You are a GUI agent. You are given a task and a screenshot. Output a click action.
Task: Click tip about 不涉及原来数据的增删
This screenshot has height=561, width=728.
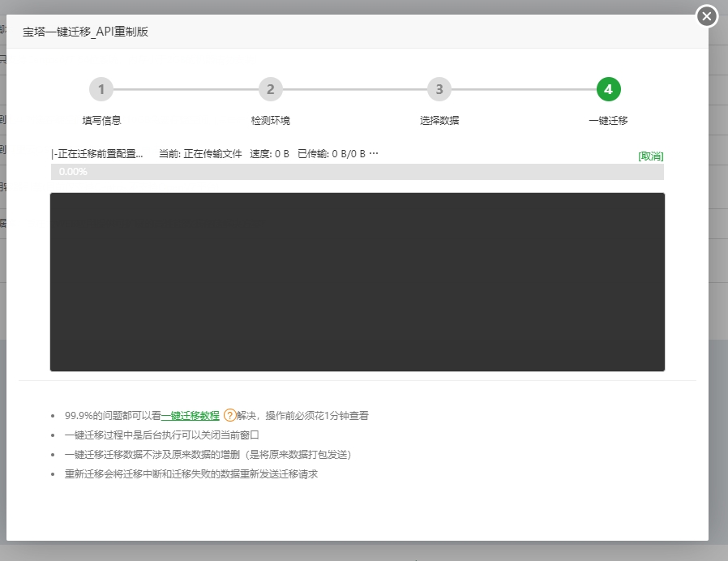click(208, 455)
